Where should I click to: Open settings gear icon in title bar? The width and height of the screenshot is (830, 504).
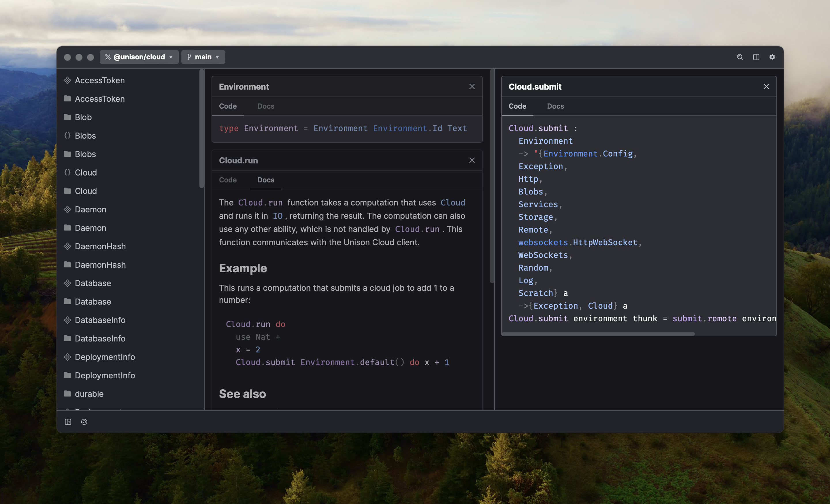click(x=772, y=57)
